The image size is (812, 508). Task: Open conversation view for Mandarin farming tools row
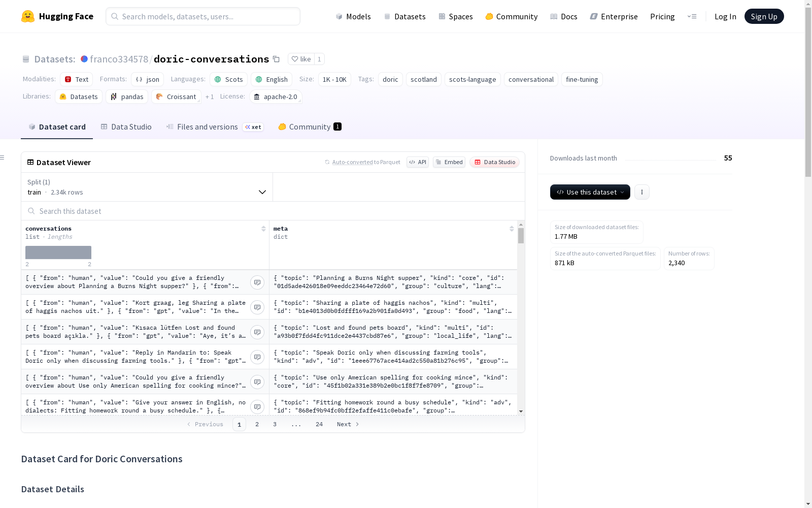(257, 357)
